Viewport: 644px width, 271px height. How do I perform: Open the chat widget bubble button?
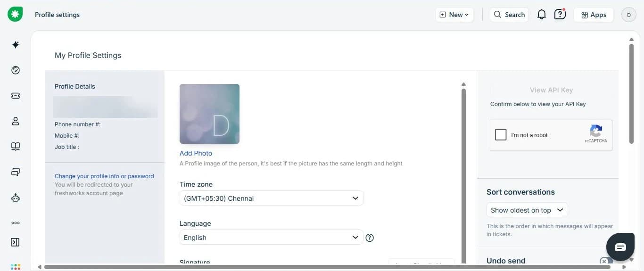click(620, 247)
